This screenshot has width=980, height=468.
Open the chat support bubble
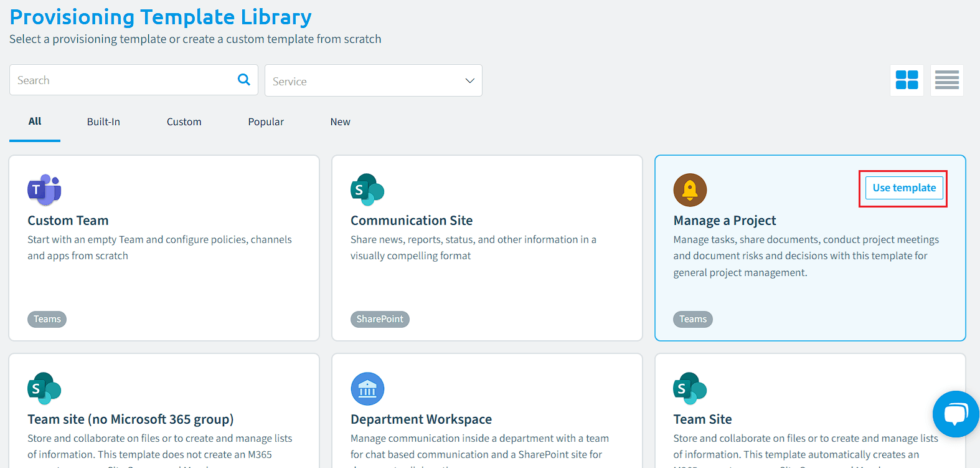tap(956, 414)
